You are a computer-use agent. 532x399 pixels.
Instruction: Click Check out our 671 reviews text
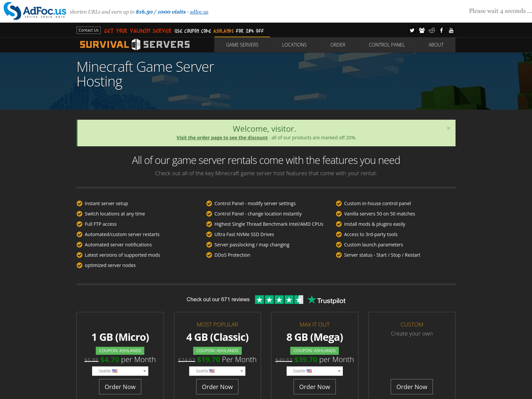click(x=218, y=300)
